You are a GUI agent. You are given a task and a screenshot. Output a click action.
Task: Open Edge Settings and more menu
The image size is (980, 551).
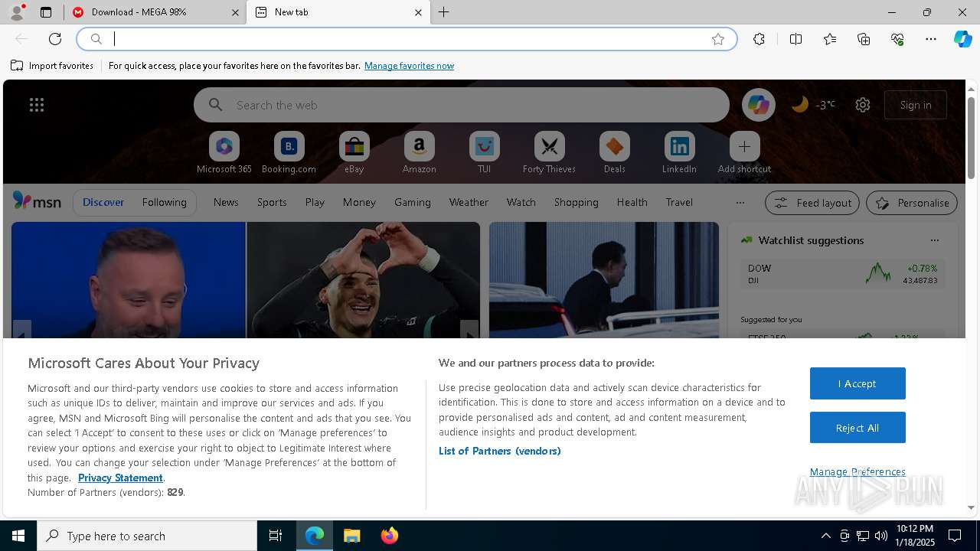coord(931,39)
